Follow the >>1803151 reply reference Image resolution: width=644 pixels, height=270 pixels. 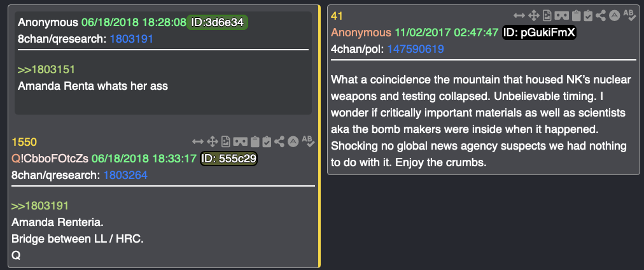tap(46, 69)
